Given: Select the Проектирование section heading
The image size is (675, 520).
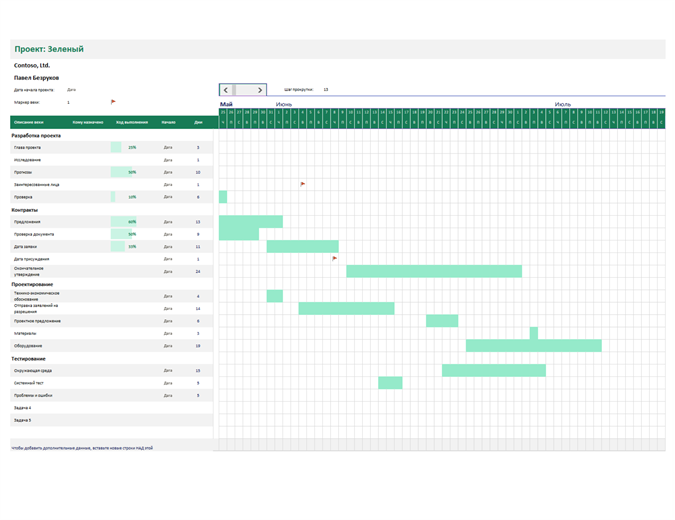Looking at the screenshot, I should pos(32,285).
